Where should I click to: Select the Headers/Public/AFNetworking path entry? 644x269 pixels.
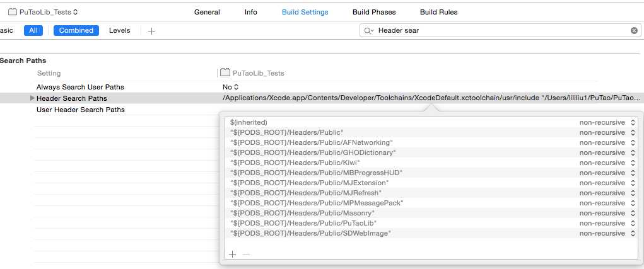(x=312, y=142)
